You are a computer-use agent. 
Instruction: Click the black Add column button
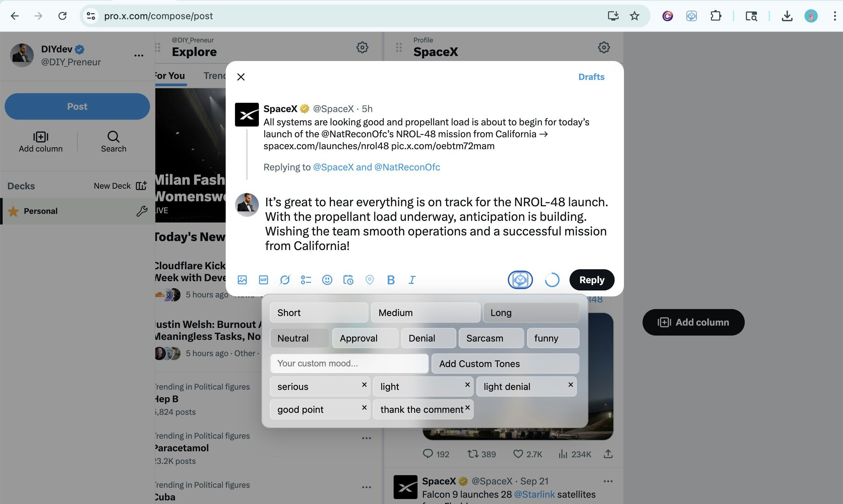coord(693,322)
